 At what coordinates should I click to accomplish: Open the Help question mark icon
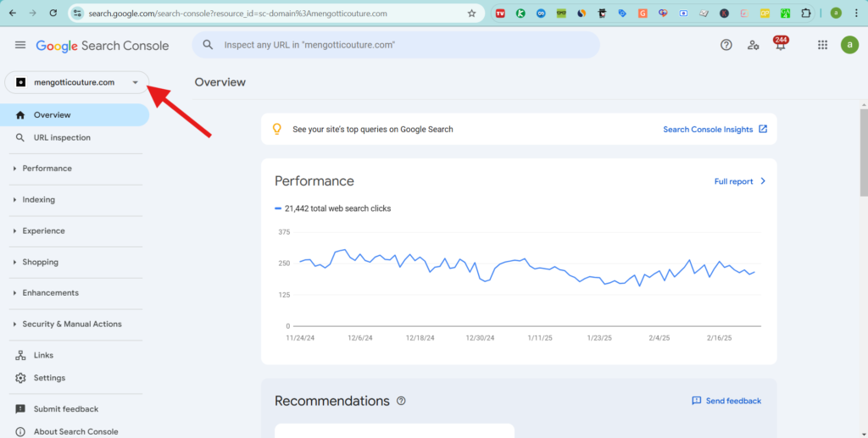(726, 46)
